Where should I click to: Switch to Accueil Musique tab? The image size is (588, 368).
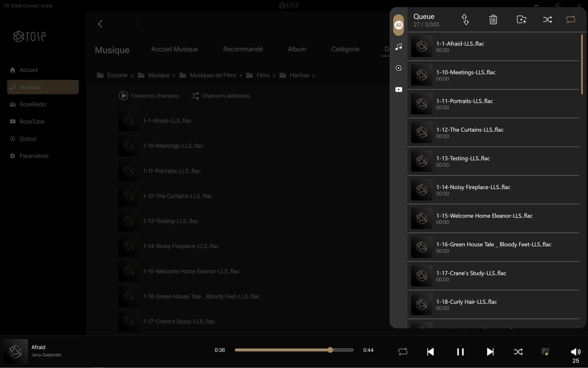[x=174, y=49]
